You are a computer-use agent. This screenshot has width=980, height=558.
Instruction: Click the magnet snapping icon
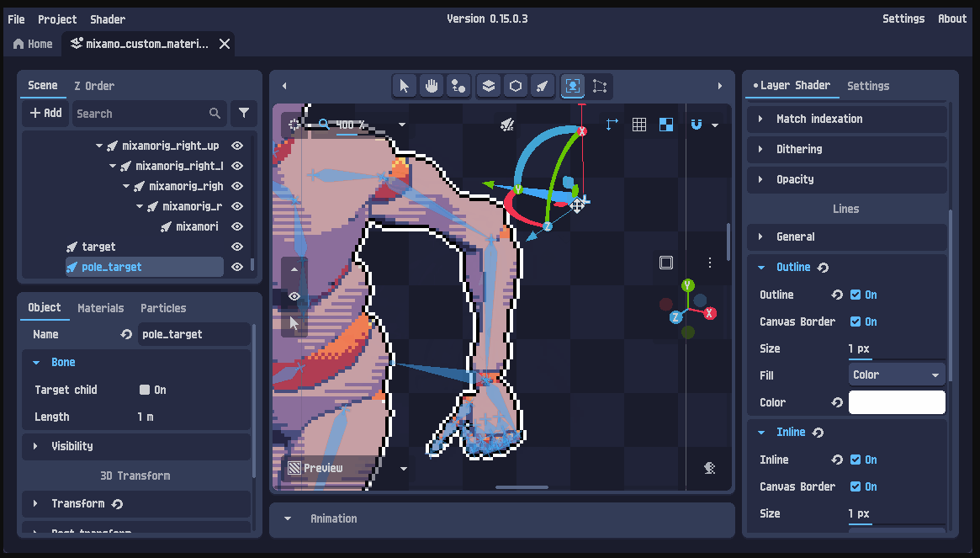[696, 125]
